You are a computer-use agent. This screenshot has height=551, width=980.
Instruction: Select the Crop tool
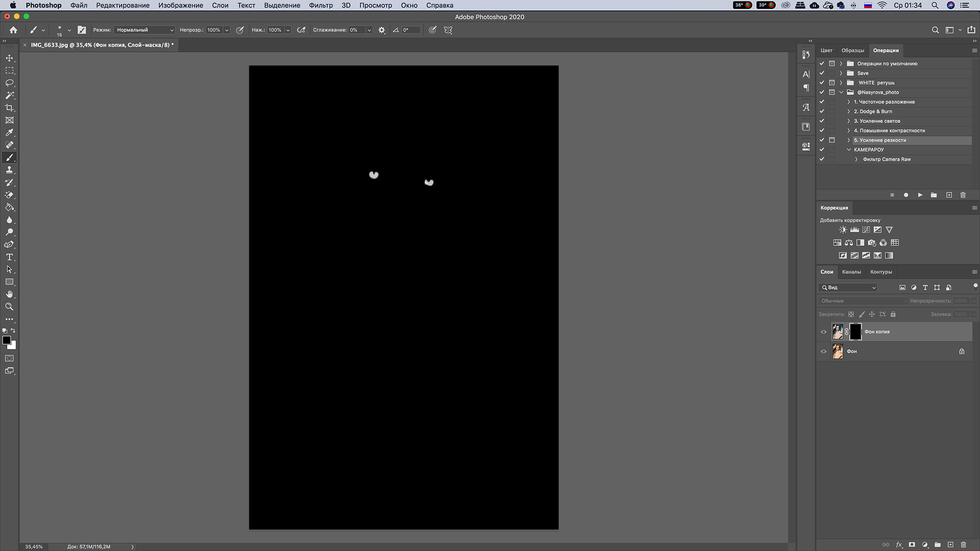[x=9, y=108]
